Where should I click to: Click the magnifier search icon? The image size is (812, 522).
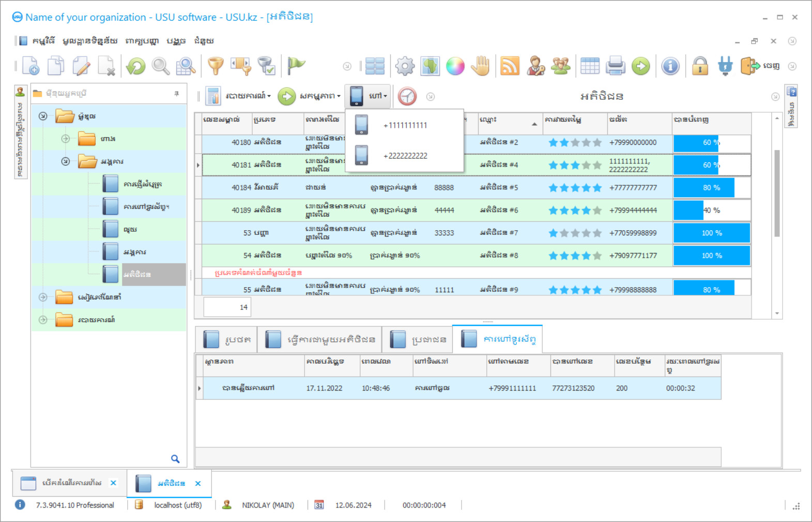[x=161, y=66]
